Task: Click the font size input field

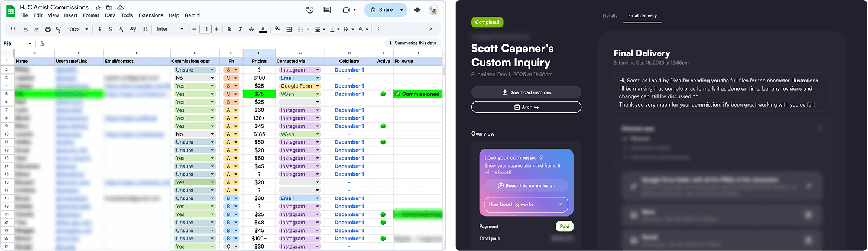Action: 205,29
